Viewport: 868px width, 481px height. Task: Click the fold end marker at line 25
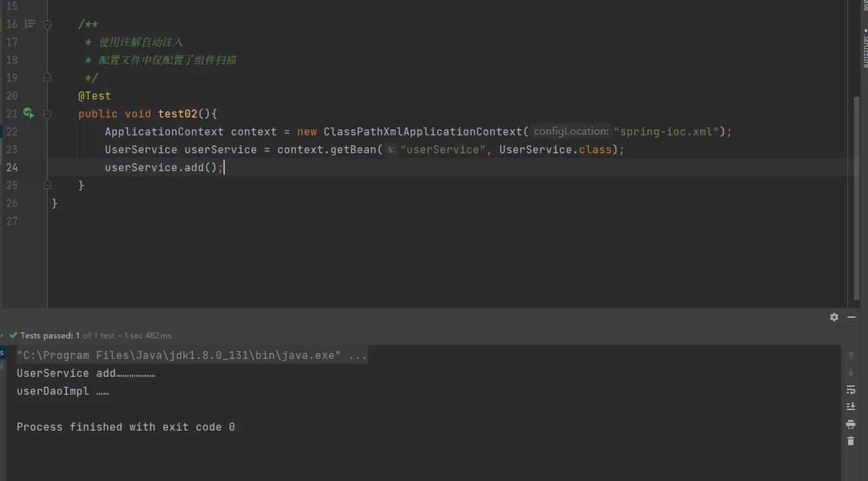[x=47, y=185]
